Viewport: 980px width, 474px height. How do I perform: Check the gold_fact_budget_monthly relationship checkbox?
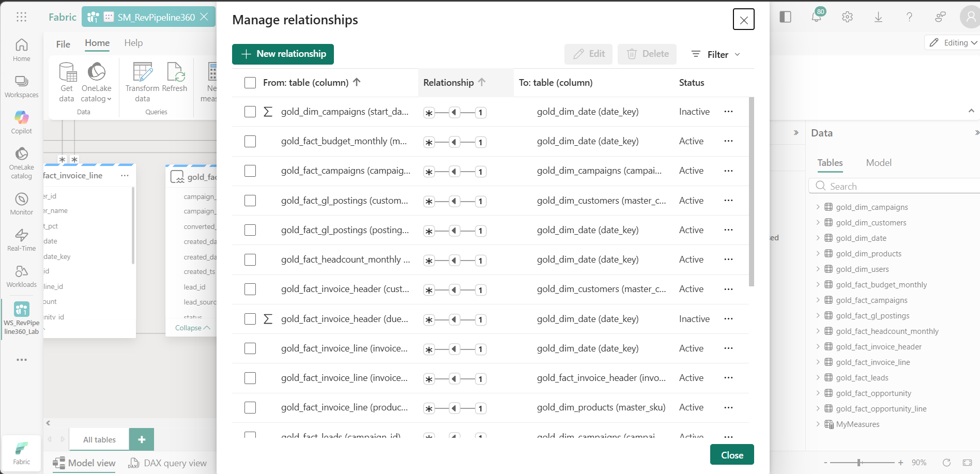tap(250, 141)
